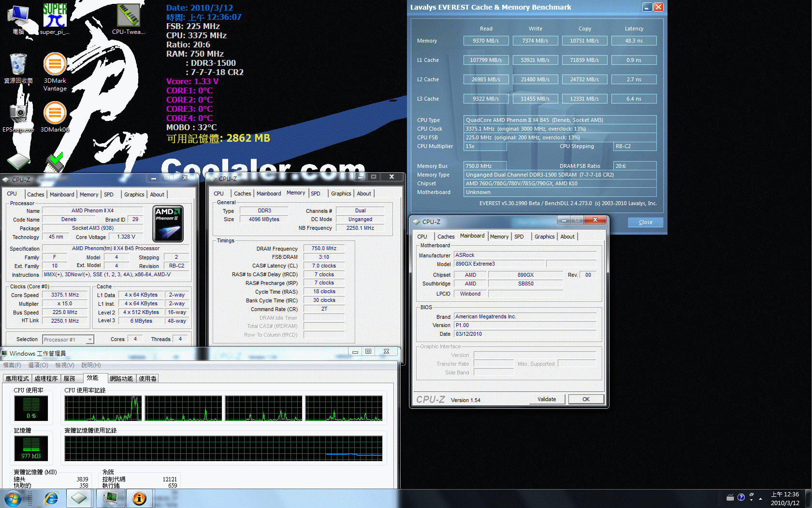Select the CPU-Z taskbar button
This screenshot has height=508, width=812.
79,498
